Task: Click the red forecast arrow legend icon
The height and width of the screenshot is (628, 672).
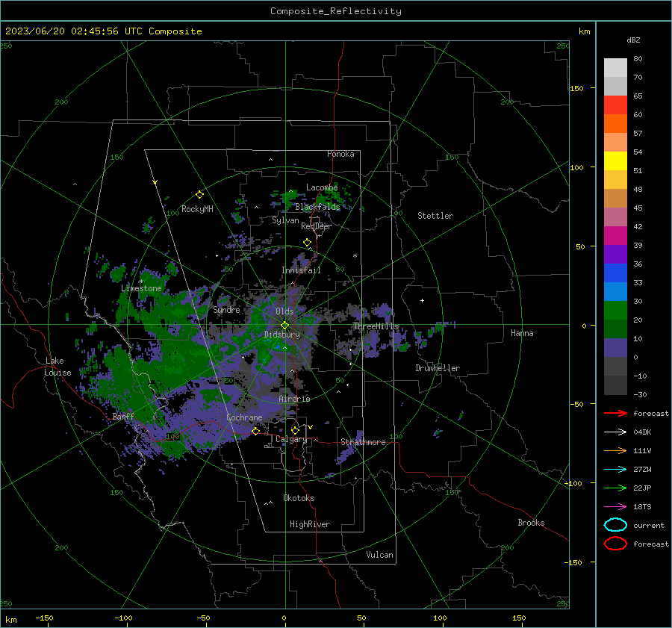Action: pos(615,413)
